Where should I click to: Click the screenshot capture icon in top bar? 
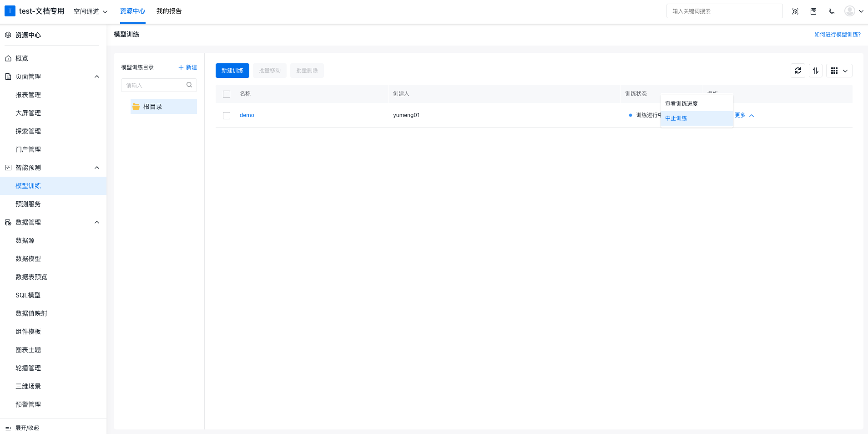[x=795, y=11]
